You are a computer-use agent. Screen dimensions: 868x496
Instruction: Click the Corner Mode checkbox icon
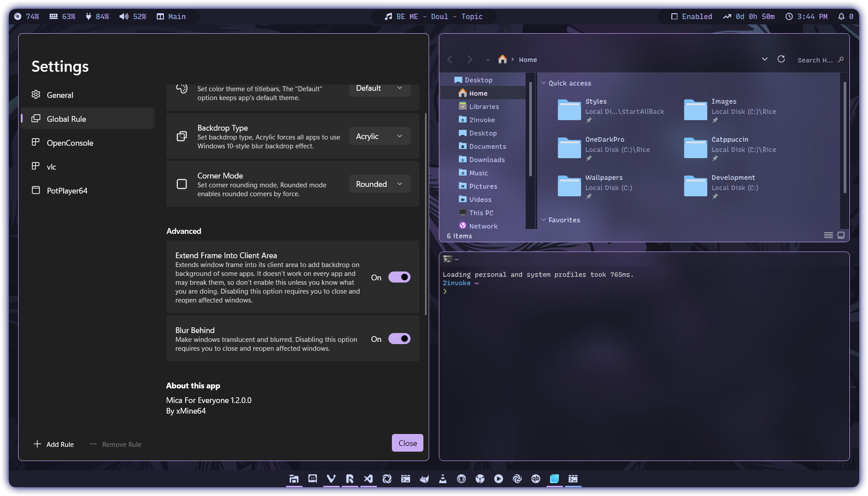point(182,183)
